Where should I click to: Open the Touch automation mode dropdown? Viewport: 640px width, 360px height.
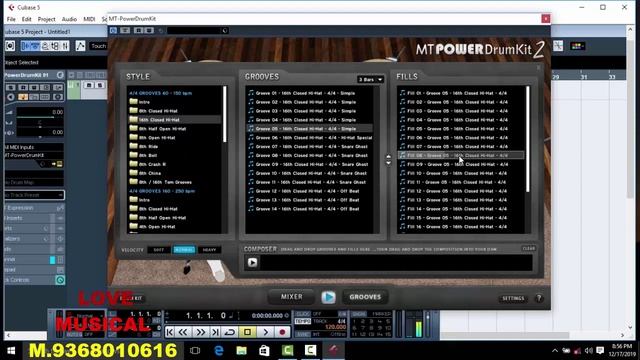click(98, 46)
